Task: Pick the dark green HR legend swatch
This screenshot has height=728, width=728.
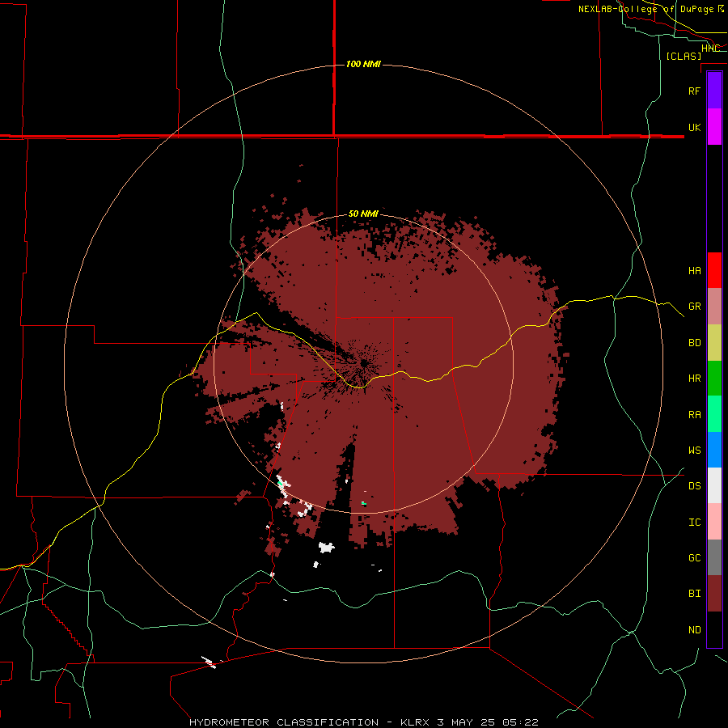Action: tap(714, 379)
